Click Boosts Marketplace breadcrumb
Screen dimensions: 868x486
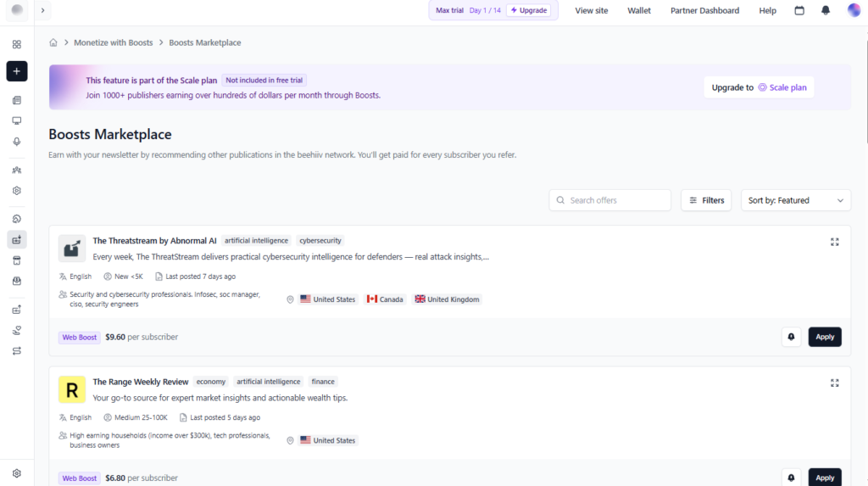click(205, 42)
